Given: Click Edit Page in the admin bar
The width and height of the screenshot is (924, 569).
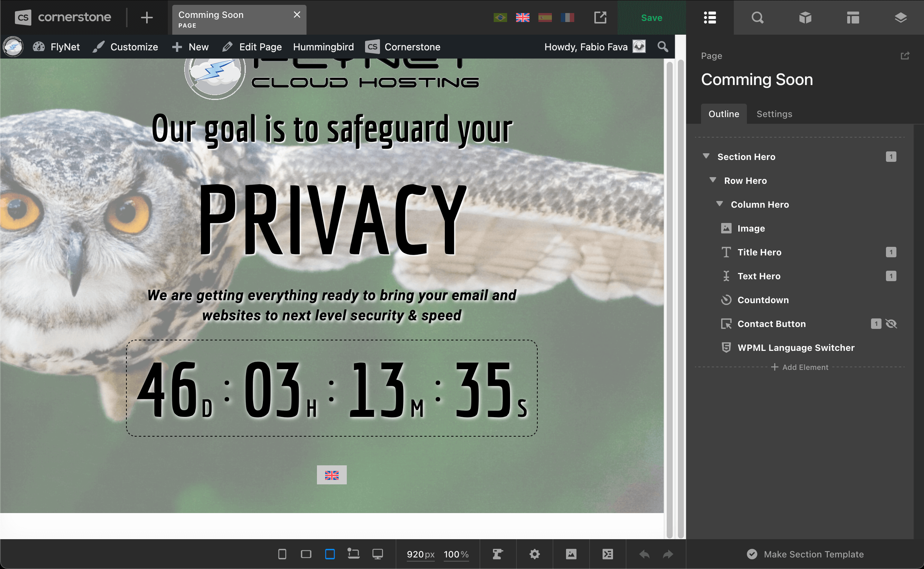Looking at the screenshot, I should 252,47.
